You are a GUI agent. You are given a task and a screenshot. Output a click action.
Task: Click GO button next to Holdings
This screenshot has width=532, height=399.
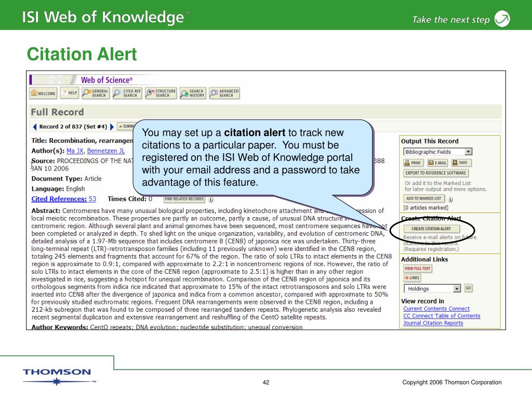[x=468, y=288]
